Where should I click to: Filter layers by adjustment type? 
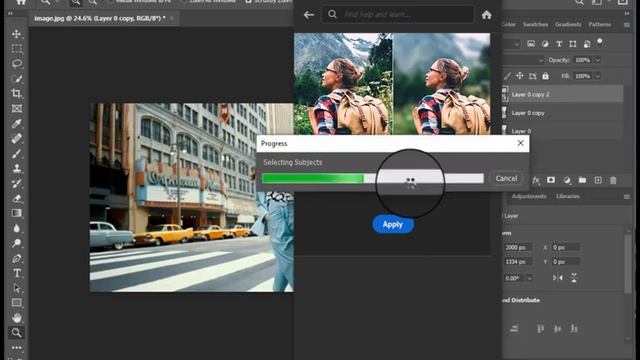pyautogui.click(x=545, y=44)
